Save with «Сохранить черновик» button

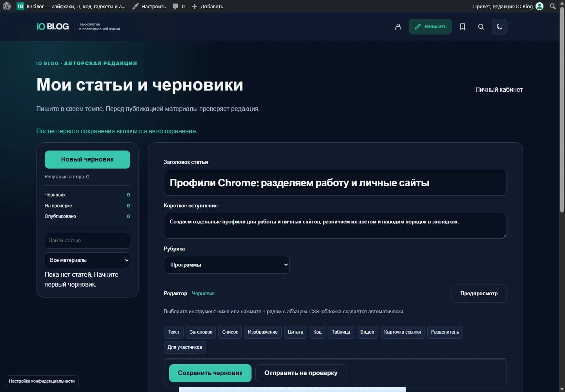(x=210, y=373)
